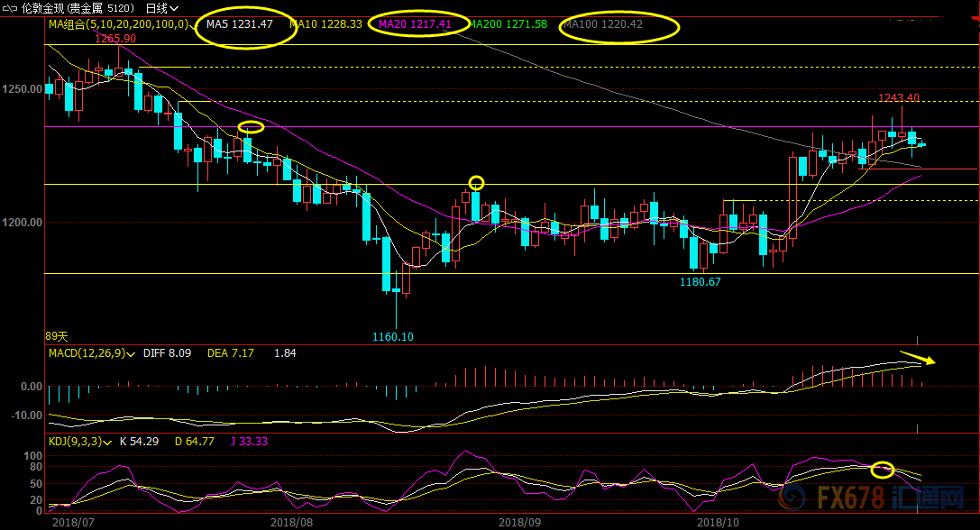The height and width of the screenshot is (530, 980).
Task: Click the 1265.90 high price marker
Action: click(115, 39)
